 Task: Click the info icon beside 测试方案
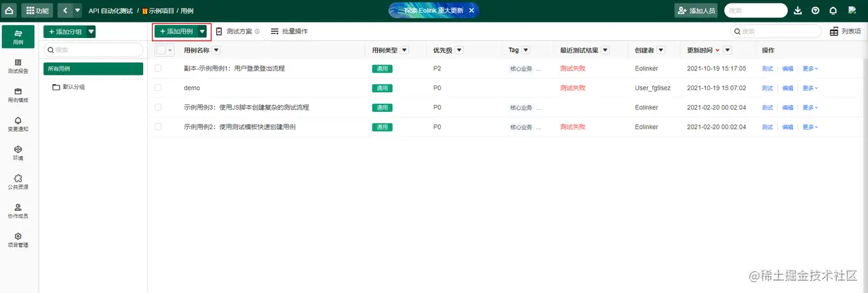pyautogui.click(x=257, y=32)
